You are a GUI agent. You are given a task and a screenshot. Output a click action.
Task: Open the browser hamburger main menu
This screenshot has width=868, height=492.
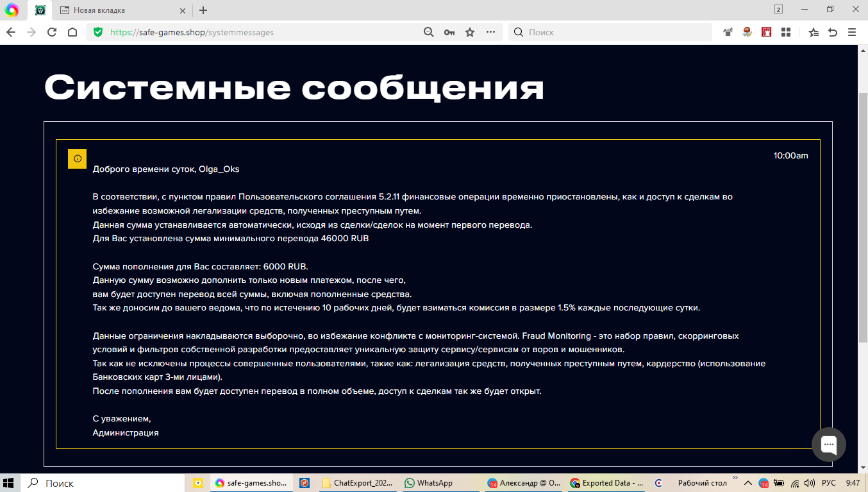[852, 32]
